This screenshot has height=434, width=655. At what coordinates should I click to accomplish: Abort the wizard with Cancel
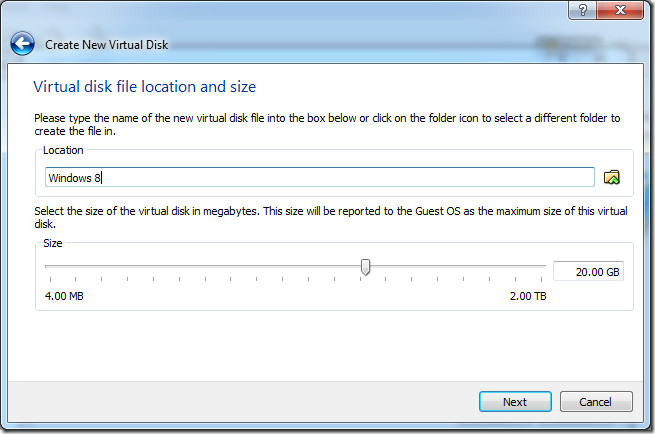pyautogui.click(x=596, y=402)
